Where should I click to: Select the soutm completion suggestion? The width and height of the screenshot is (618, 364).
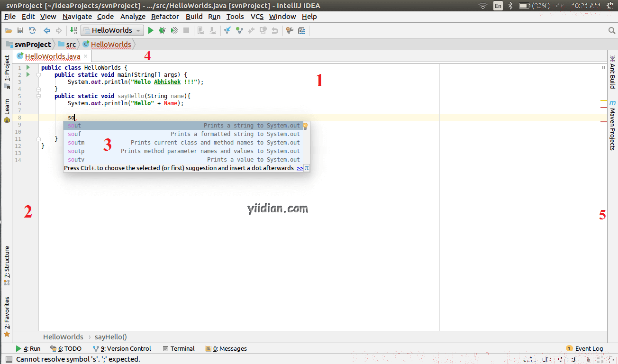187,143
